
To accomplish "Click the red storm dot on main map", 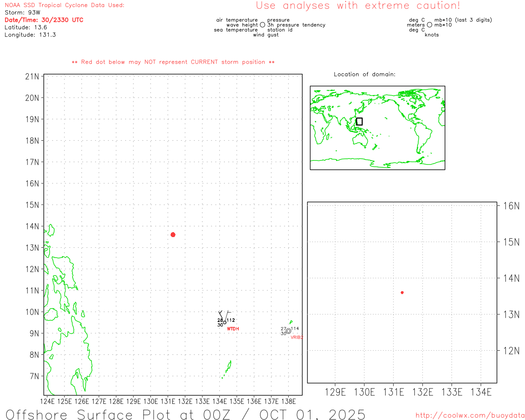I will [x=173, y=235].
